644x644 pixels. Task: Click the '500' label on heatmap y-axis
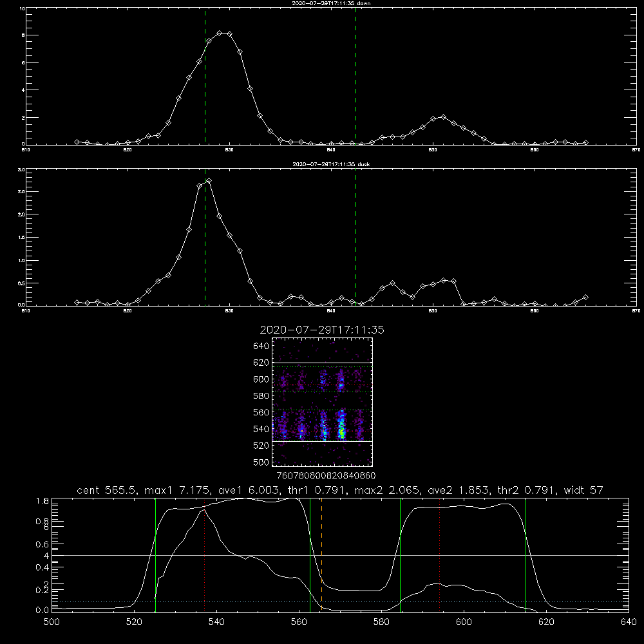(261, 462)
